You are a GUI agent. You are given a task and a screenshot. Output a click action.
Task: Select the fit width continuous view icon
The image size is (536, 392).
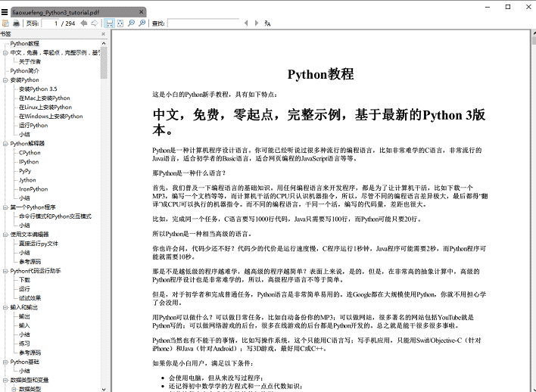coord(109,23)
